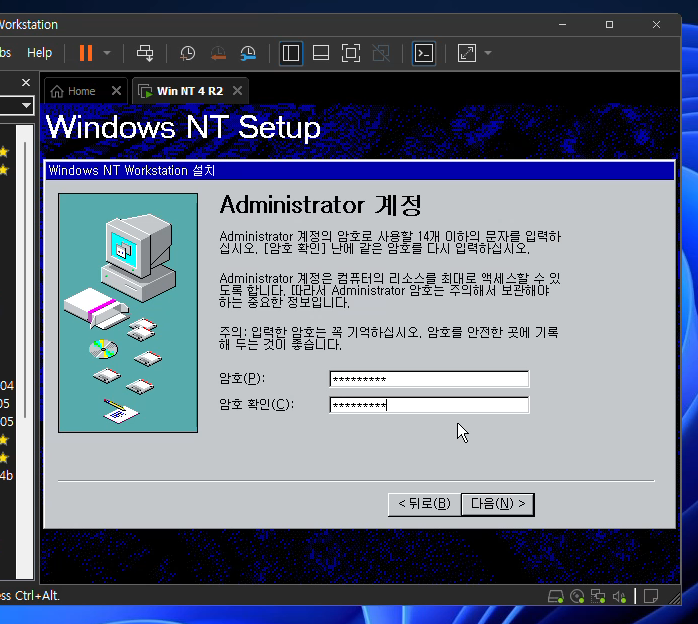Viewport: 698px width, 624px height.
Task: Click the network adapter status icon
Action: (598, 596)
